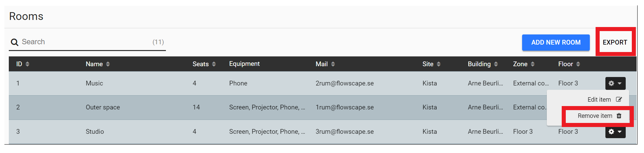Click the Add New Room button
This screenshot has height=153, width=644.
tap(556, 43)
